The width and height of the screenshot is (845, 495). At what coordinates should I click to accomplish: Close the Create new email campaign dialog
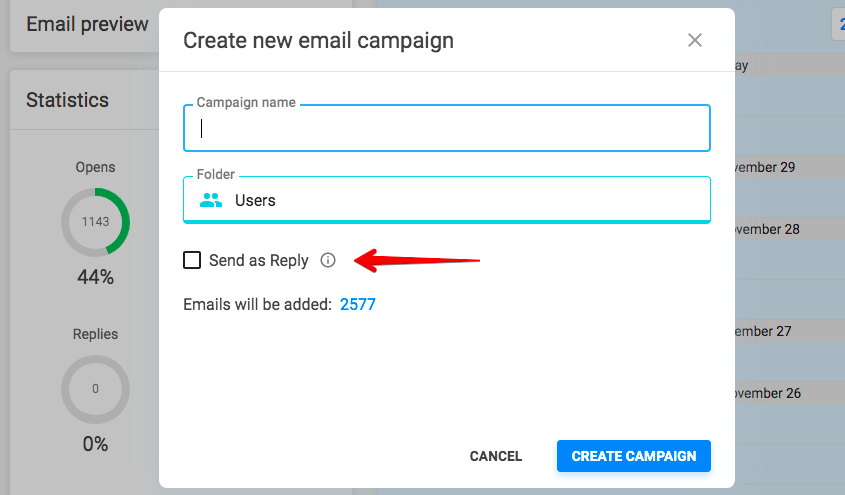point(695,40)
